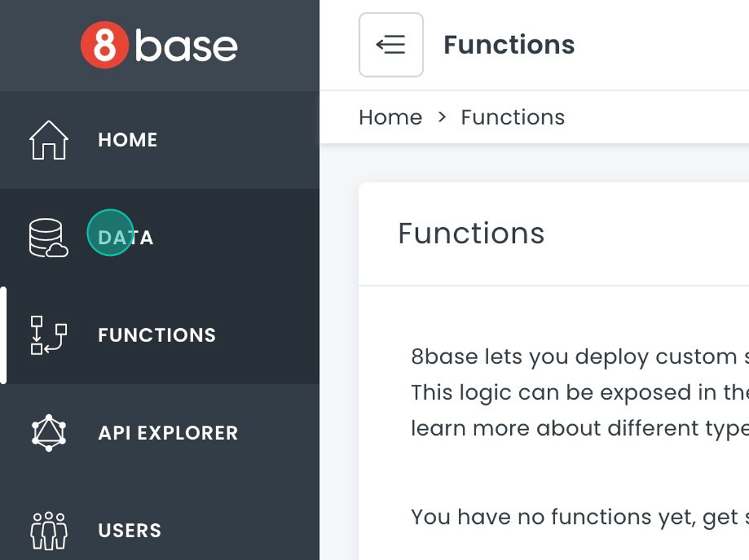Click the red 8 logo circle
This screenshot has height=560, width=749.
click(x=104, y=45)
